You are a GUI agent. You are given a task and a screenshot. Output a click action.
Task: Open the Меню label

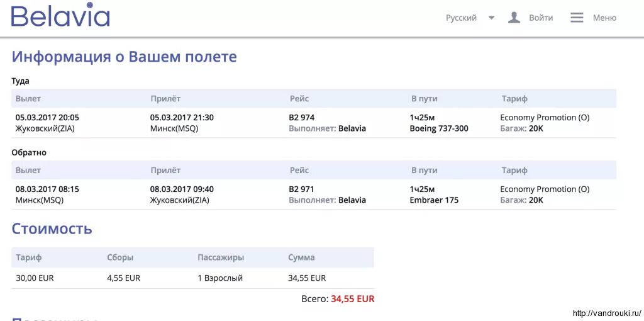click(604, 18)
